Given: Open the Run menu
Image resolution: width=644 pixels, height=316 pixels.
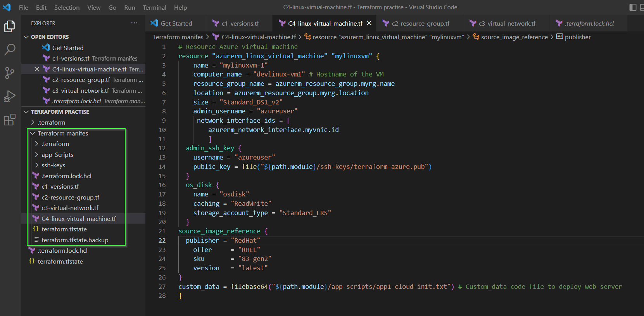Looking at the screenshot, I should pyautogui.click(x=129, y=7).
